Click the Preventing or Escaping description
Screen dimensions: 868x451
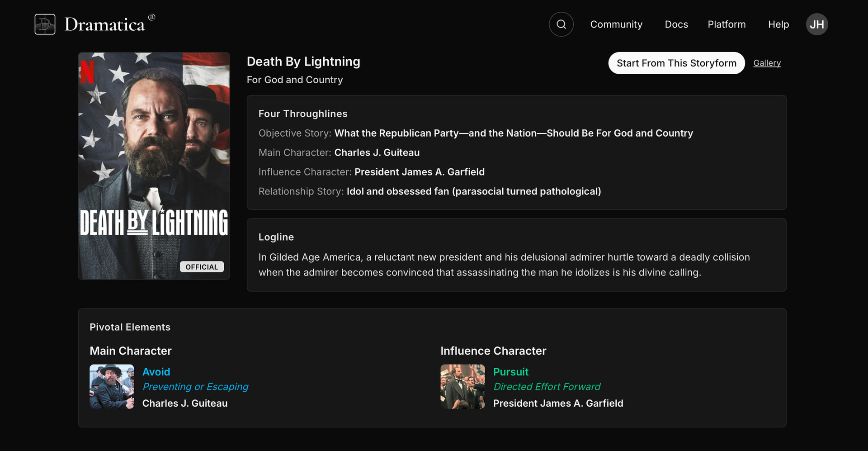195,387
